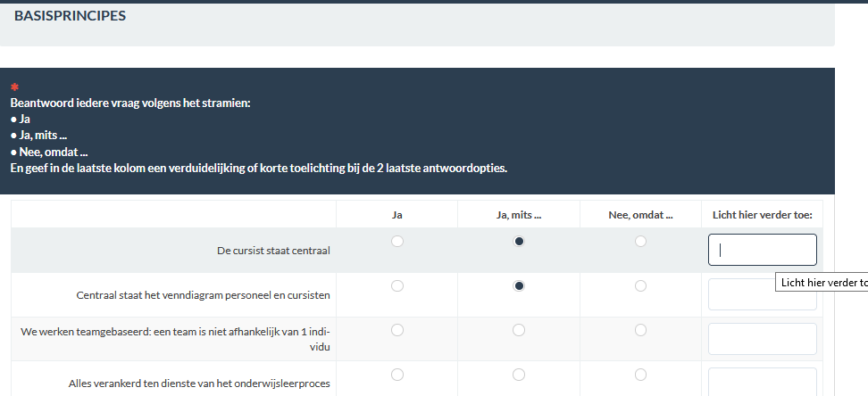
Task: Click the 'Nee, omdat ...' bullet in instructions
Action: [x=49, y=153]
